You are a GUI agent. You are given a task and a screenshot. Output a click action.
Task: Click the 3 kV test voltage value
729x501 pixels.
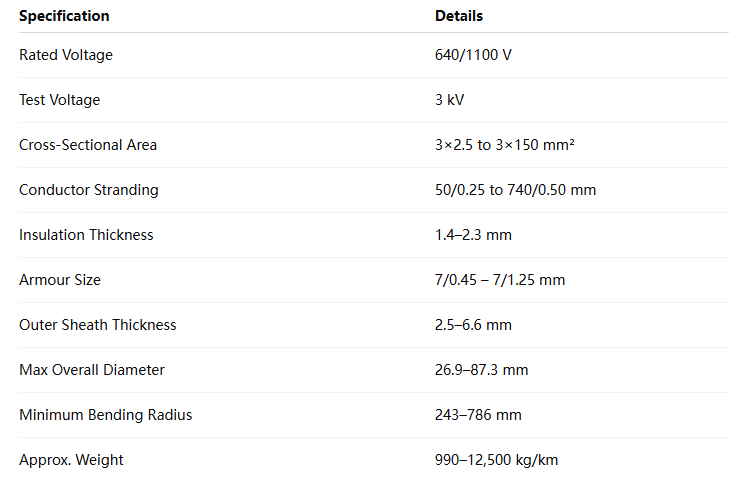449,100
